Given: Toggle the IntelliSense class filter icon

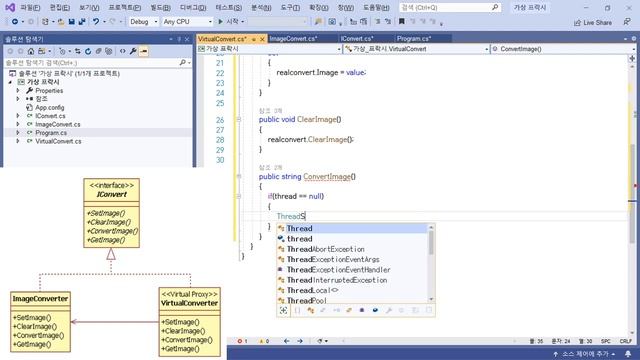Looking at the screenshot, I should pyautogui.click(x=310, y=311).
